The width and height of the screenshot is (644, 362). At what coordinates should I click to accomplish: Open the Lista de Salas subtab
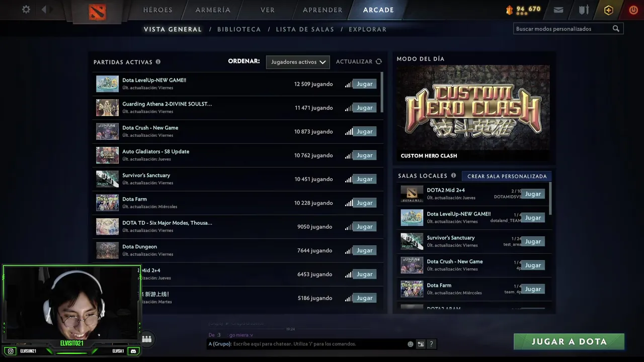(305, 29)
